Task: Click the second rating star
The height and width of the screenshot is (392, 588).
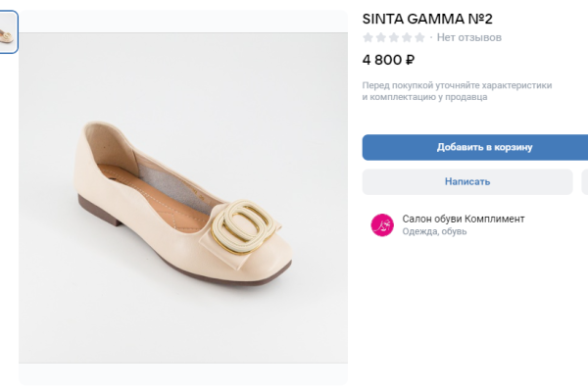Action: (381, 37)
